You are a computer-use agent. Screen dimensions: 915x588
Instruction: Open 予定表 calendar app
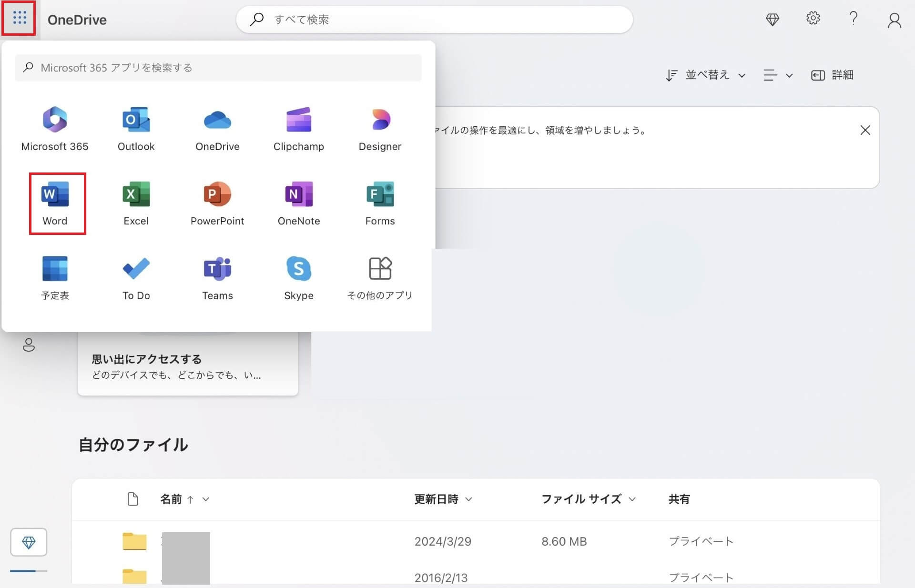(x=55, y=278)
